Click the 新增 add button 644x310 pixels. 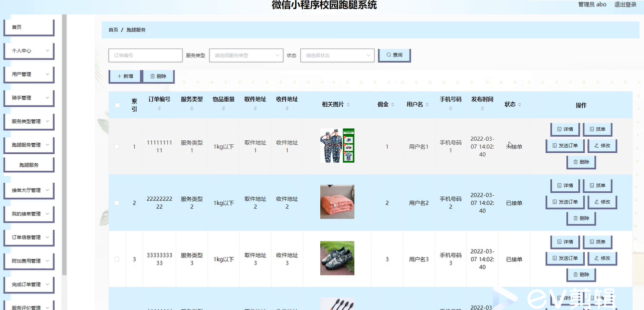click(x=125, y=77)
